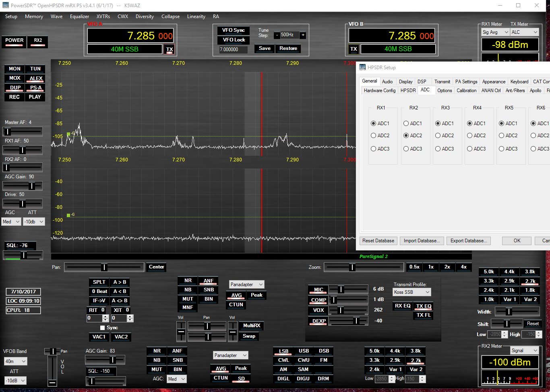
Task: Activate the TUN tune button
Action: [x=35, y=69]
